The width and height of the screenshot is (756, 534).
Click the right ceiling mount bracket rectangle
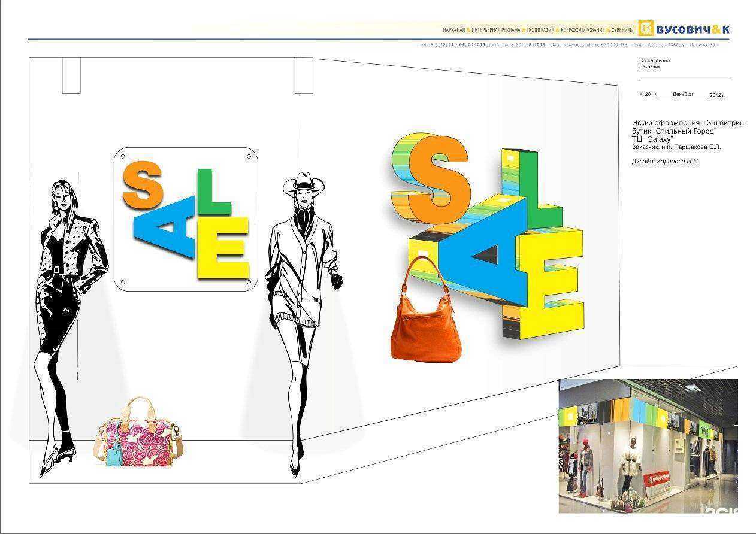(x=304, y=75)
